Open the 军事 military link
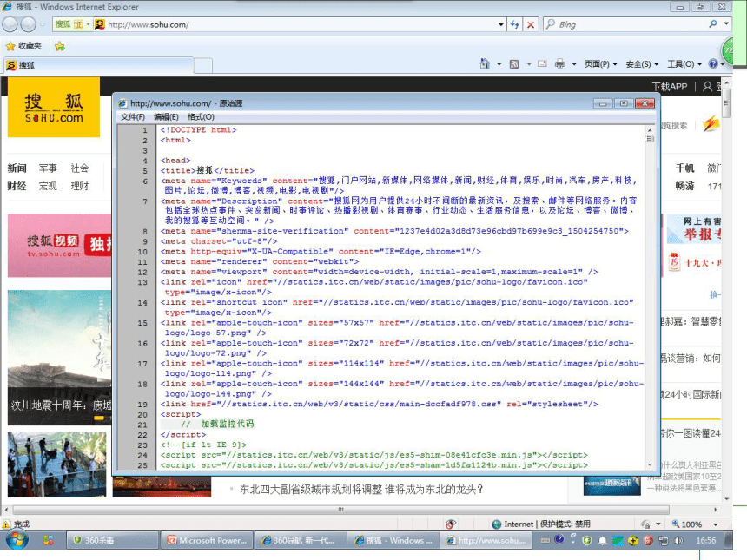747x560 pixels. [48, 168]
